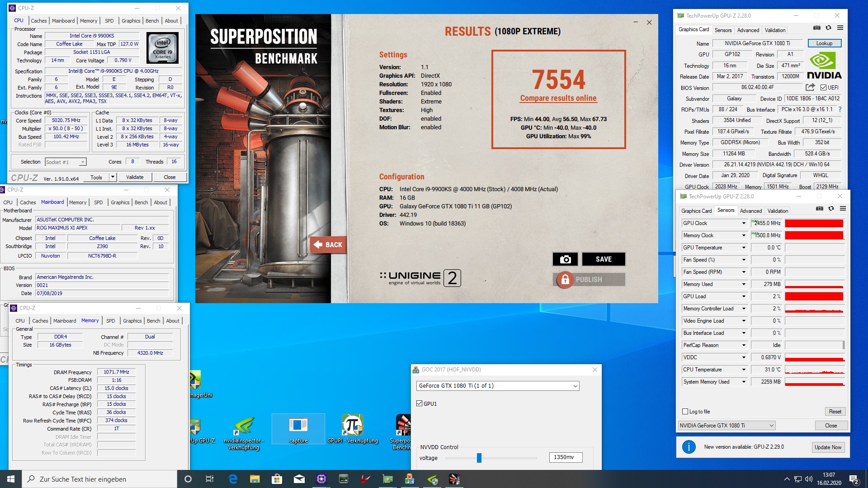Open the hamburger menu in GPU-Z Sensors window
The width and height of the screenshot is (868, 488).
[x=843, y=208]
